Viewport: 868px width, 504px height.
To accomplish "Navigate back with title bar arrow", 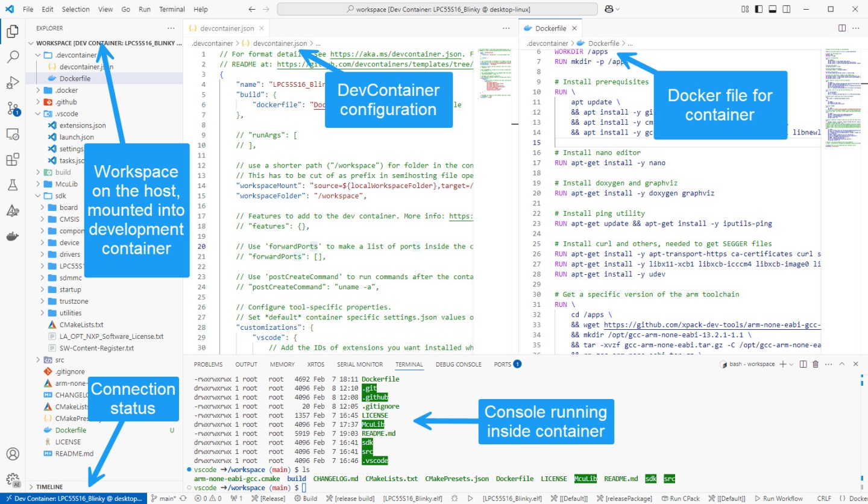I will [x=252, y=9].
